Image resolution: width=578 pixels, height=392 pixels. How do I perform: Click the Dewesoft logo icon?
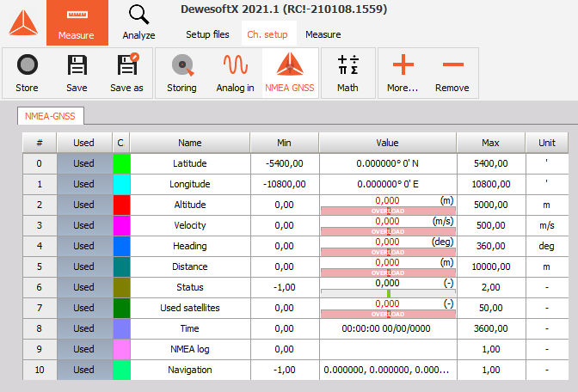[x=23, y=23]
